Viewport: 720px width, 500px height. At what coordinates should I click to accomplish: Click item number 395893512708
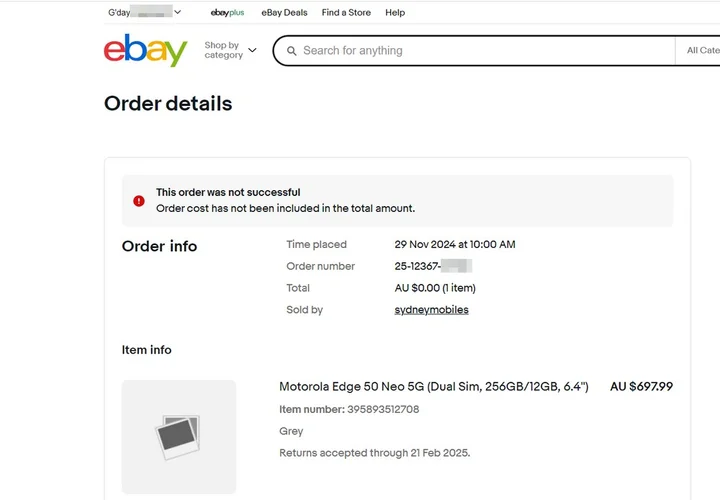tap(383, 409)
